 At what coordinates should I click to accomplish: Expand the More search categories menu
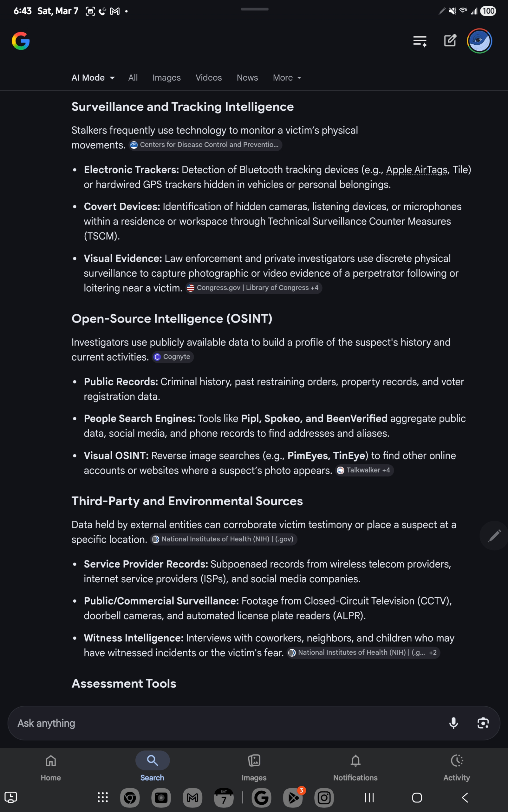coord(286,77)
